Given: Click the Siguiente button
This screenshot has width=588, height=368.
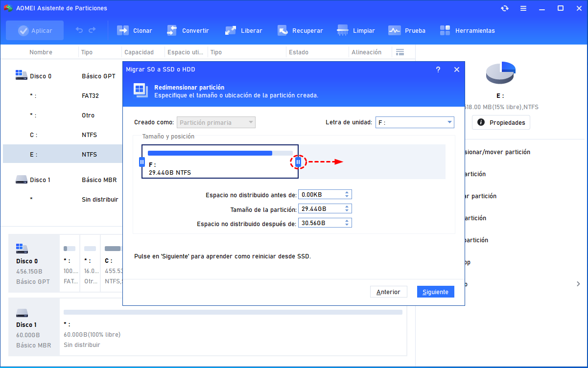Looking at the screenshot, I should [436, 292].
